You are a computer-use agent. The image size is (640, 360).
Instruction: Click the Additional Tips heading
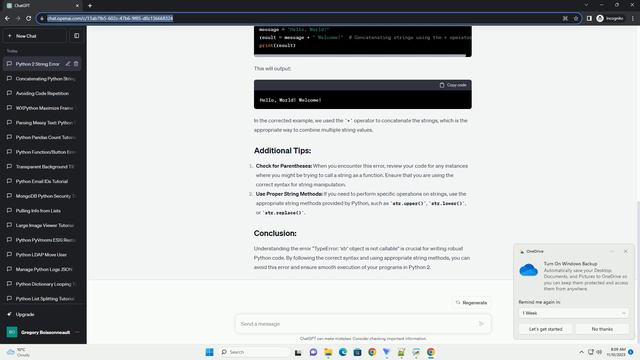(282, 151)
